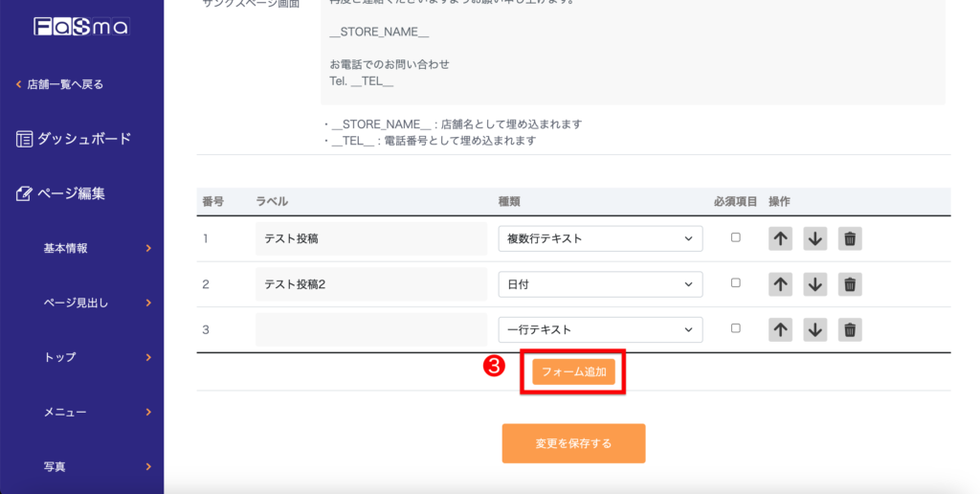The image size is (980, 494).
Task: Toggle required checkbox for テスト投稿2
Action: point(735,283)
